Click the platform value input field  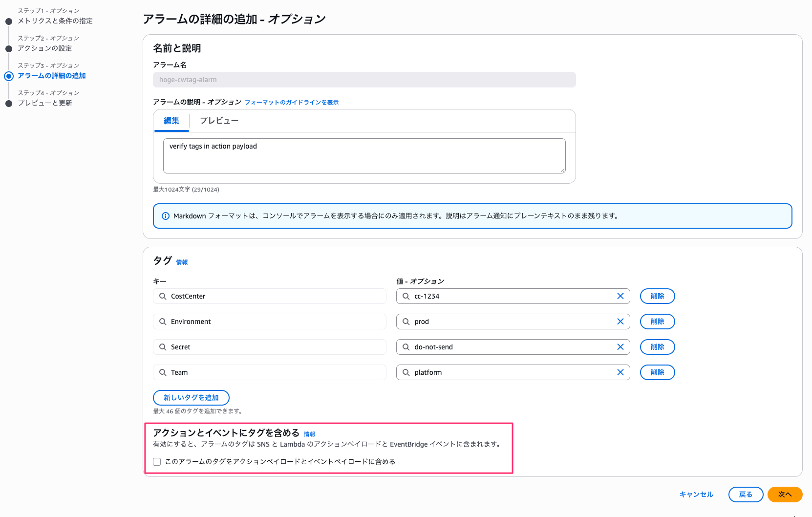coord(513,372)
